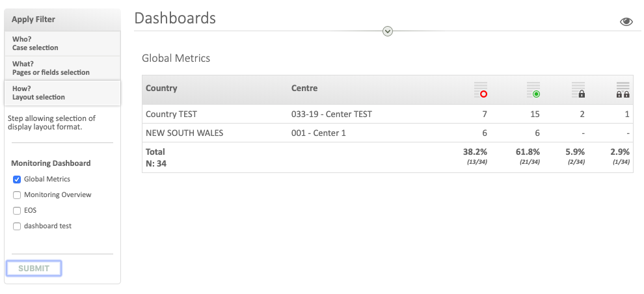The width and height of the screenshot is (644, 294).
Task: Click 033-19 - Center TEST cell
Action: click(x=332, y=114)
